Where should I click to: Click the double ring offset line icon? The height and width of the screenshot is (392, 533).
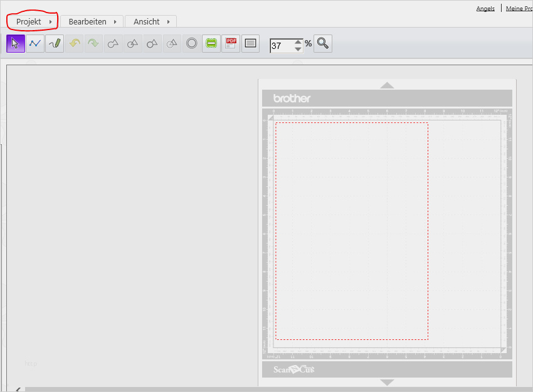pyautogui.click(x=192, y=43)
